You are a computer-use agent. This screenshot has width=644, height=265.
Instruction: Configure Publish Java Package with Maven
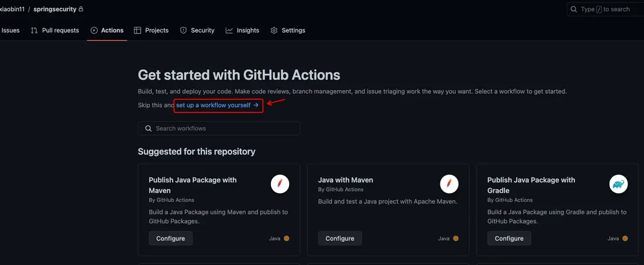pyautogui.click(x=171, y=239)
